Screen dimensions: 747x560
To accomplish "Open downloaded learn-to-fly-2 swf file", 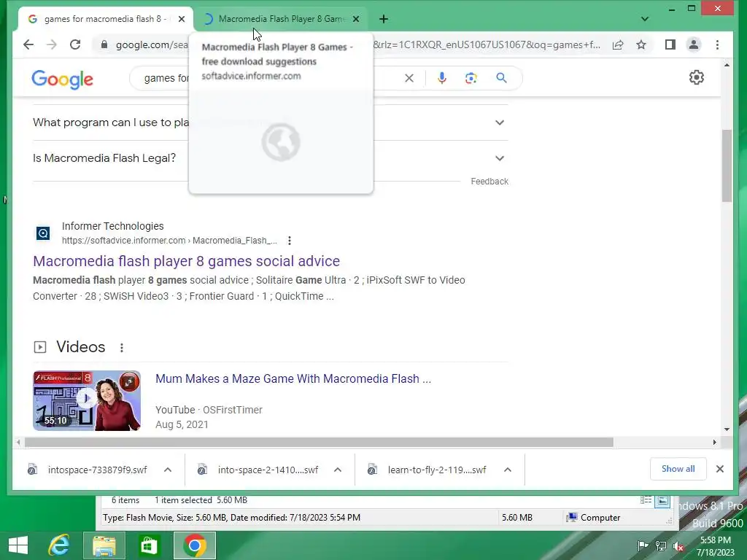I will pos(427,470).
